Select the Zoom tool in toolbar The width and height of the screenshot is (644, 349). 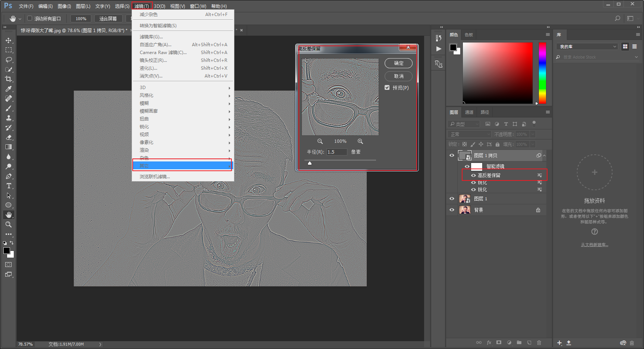(x=8, y=224)
